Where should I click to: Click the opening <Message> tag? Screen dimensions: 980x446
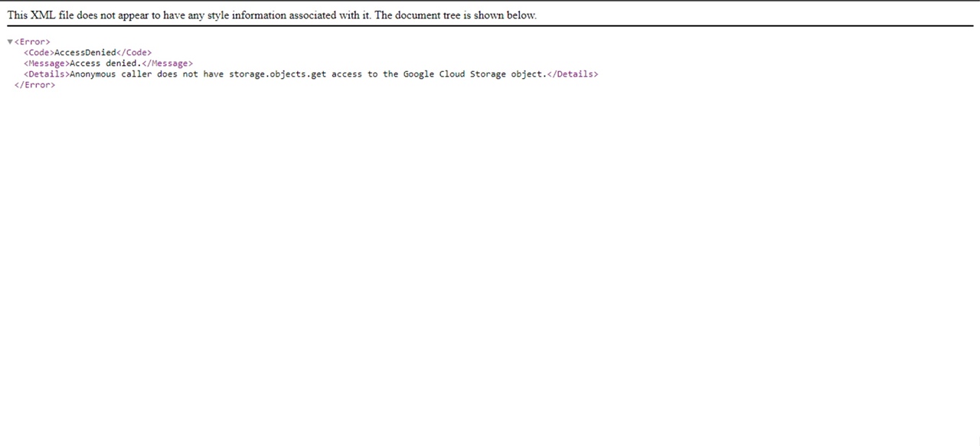[x=46, y=64]
